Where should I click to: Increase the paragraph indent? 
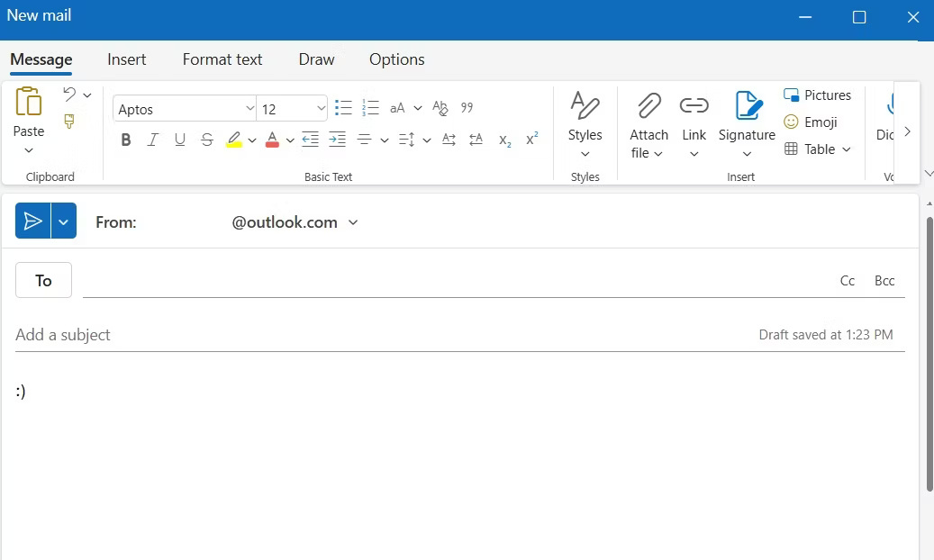pos(337,140)
